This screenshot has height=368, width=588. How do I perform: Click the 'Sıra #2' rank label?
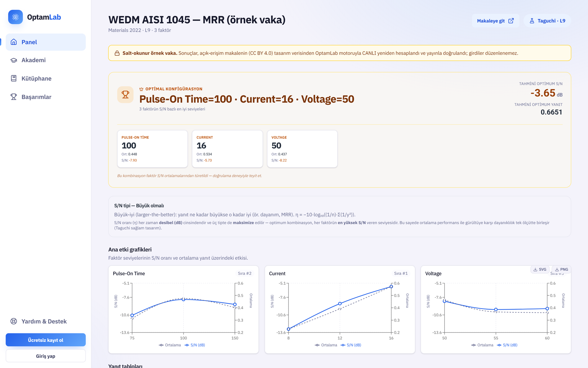pos(245,273)
